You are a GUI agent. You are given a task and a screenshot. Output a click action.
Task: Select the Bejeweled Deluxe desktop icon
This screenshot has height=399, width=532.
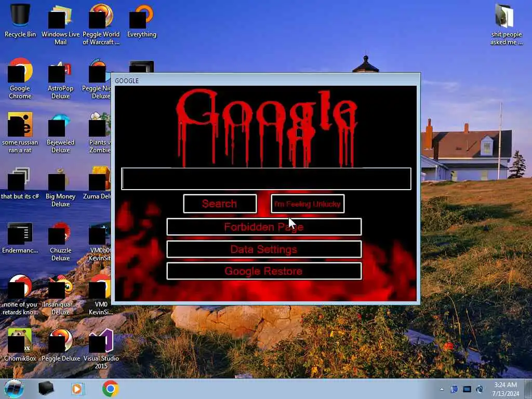[60, 133]
